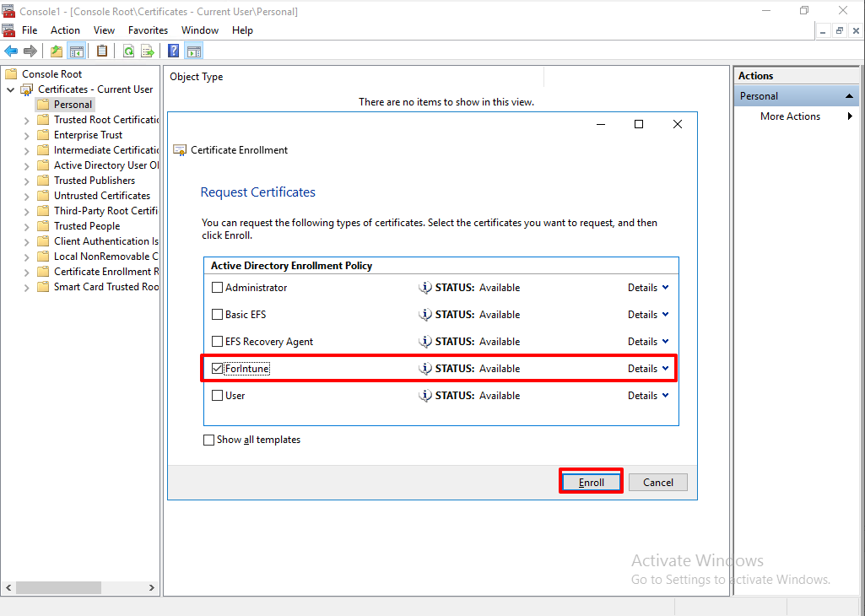
Task: Expand Details for User template
Action: pos(648,396)
